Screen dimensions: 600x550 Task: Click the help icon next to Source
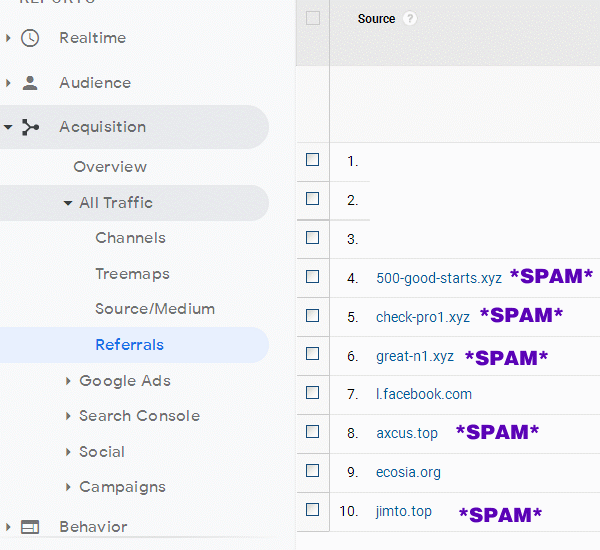(x=410, y=19)
